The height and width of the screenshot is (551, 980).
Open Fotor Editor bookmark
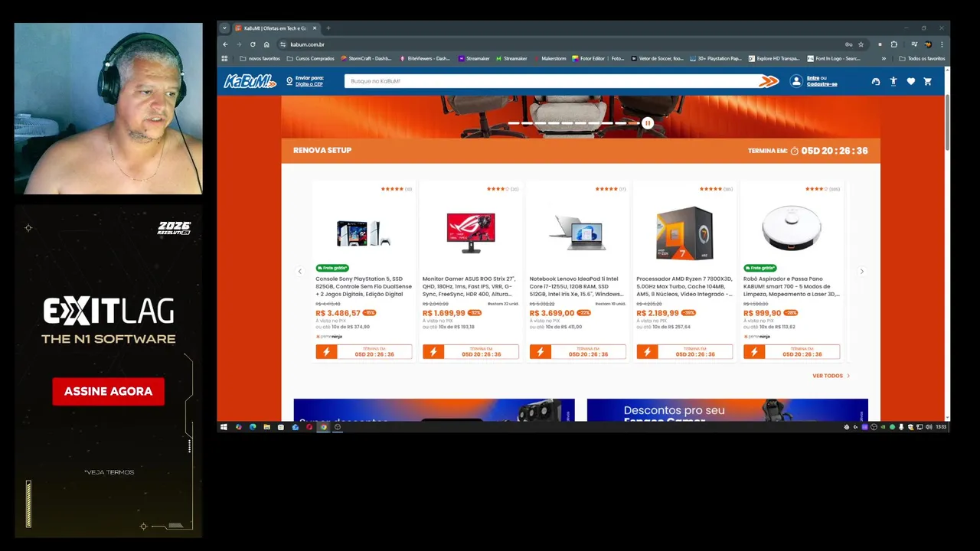(x=599, y=58)
